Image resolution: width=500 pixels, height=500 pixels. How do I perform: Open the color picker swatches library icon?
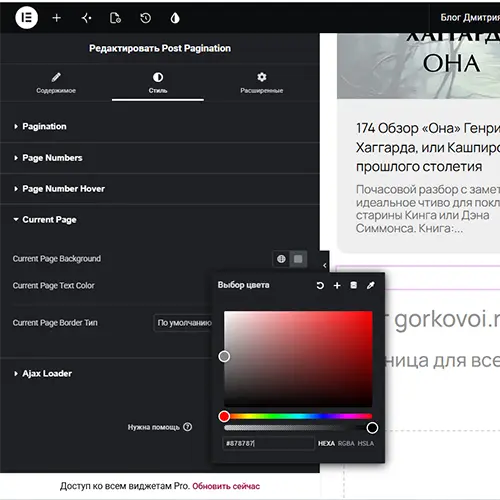pyautogui.click(x=354, y=285)
